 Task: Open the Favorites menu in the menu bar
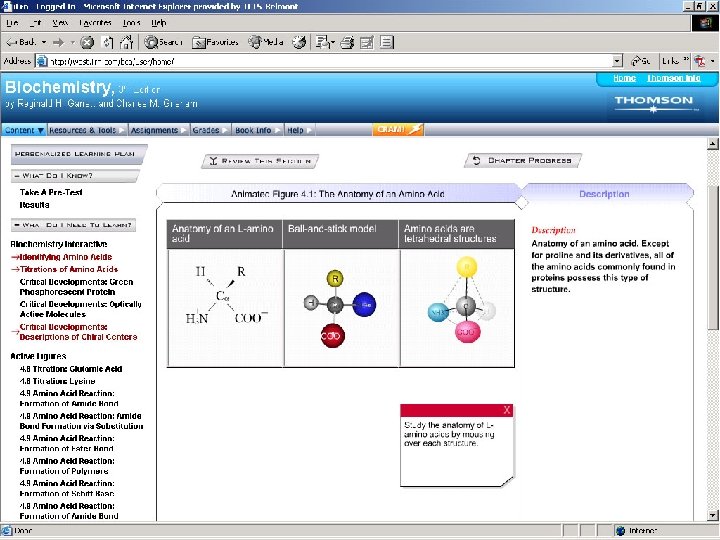(95, 22)
